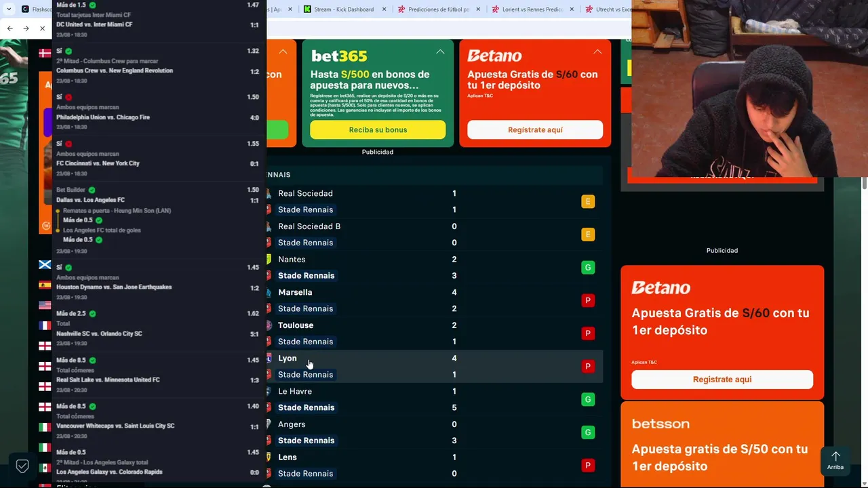The width and height of the screenshot is (868, 488).
Task: Click the Scotland flag in the left sidebar
Action: [45, 264]
